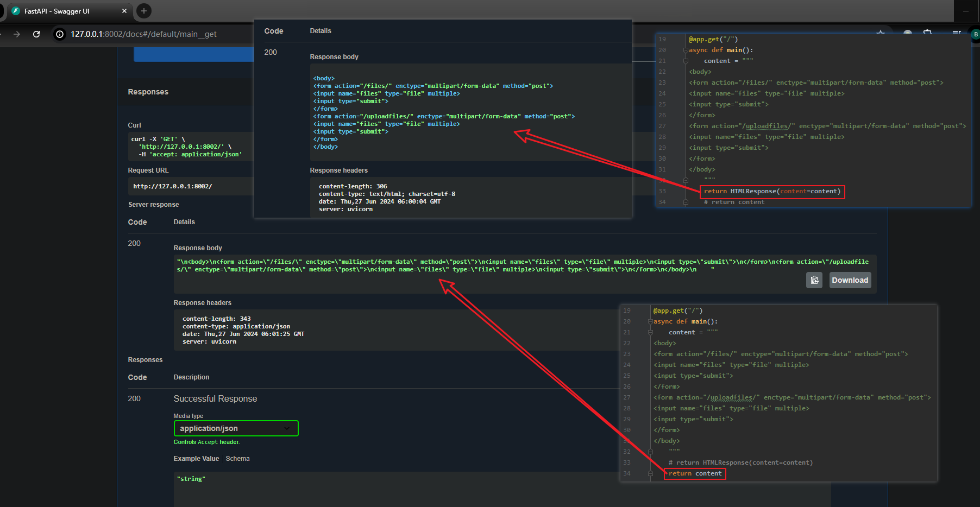The width and height of the screenshot is (980, 507).
Task: Open a new browser tab
Action: [143, 11]
